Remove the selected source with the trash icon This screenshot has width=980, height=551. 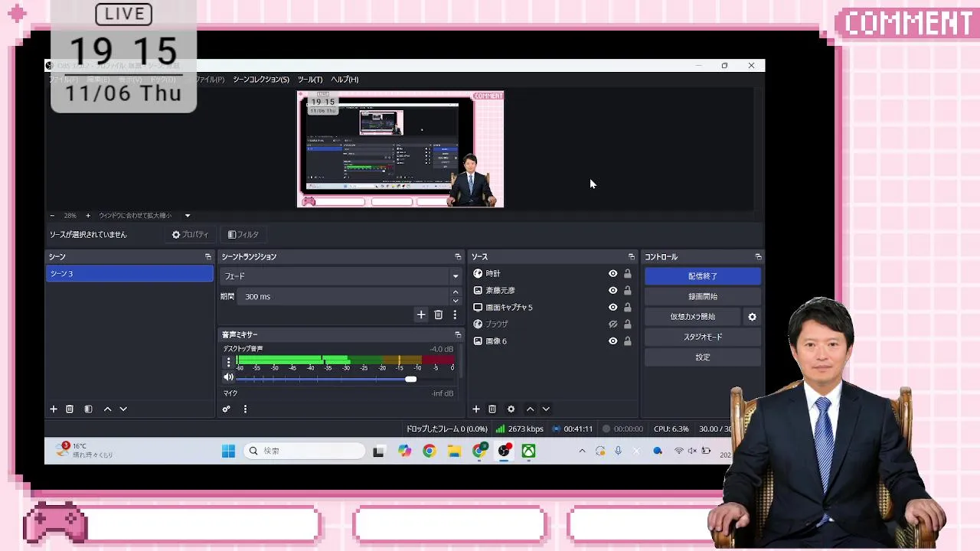pyautogui.click(x=492, y=409)
